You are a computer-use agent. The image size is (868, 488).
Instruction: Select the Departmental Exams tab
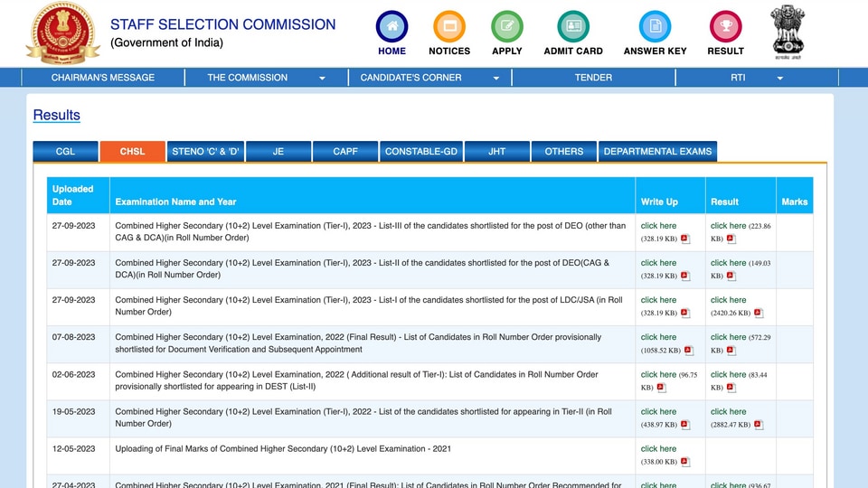coord(657,151)
